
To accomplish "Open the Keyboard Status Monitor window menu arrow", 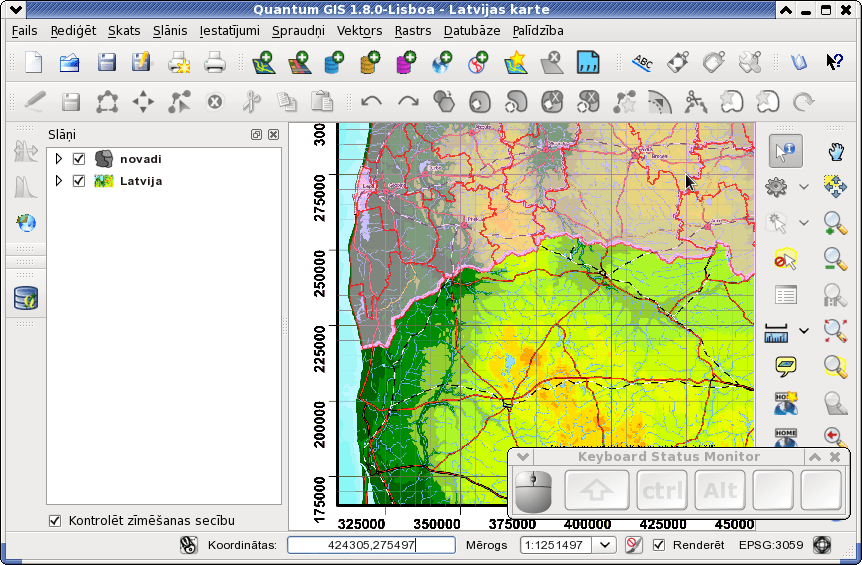I will pyautogui.click(x=523, y=457).
